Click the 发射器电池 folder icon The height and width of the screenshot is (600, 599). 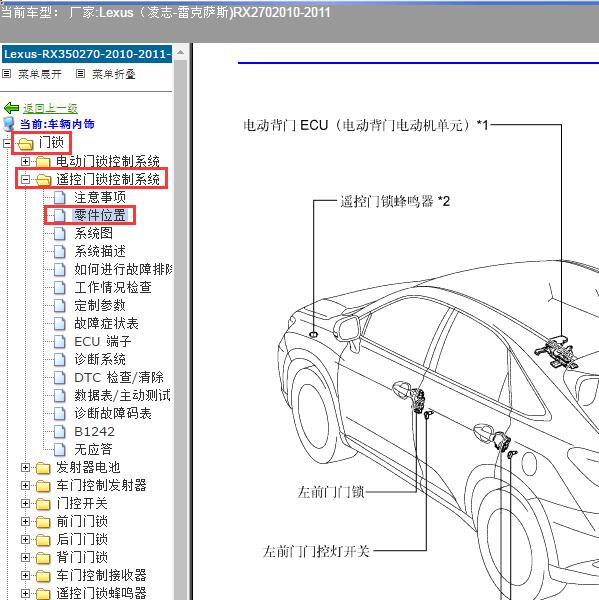43,468
